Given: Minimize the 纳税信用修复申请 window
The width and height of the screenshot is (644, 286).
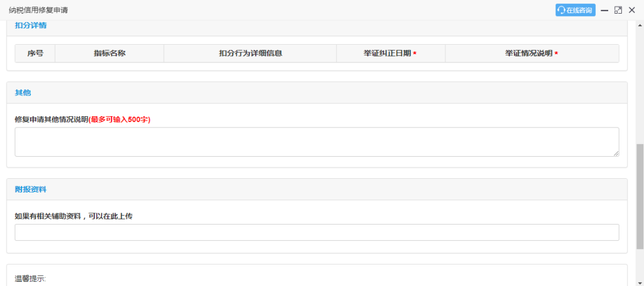Looking at the screenshot, I should pos(604,10).
